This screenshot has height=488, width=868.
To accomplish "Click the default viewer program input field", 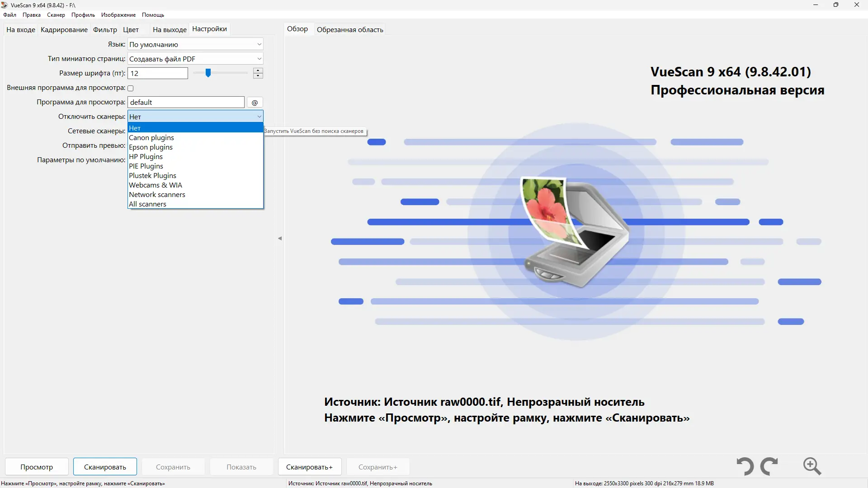I will click(185, 102).
